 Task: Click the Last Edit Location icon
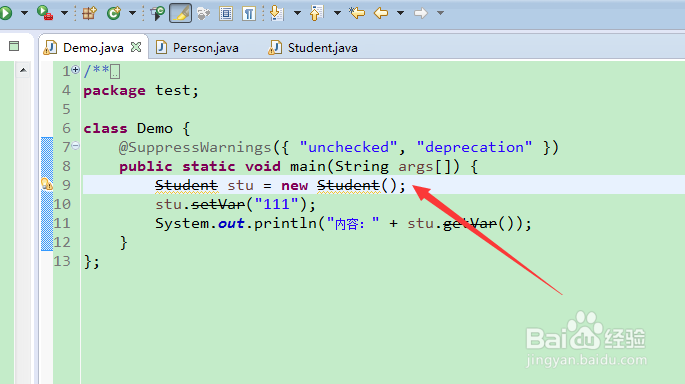(357, 13)
